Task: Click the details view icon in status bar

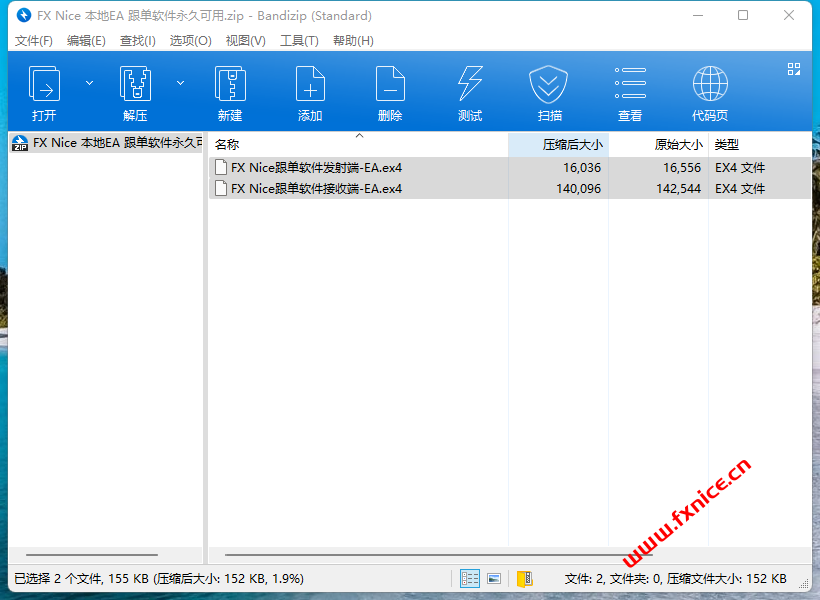Action: coord(470,578)
